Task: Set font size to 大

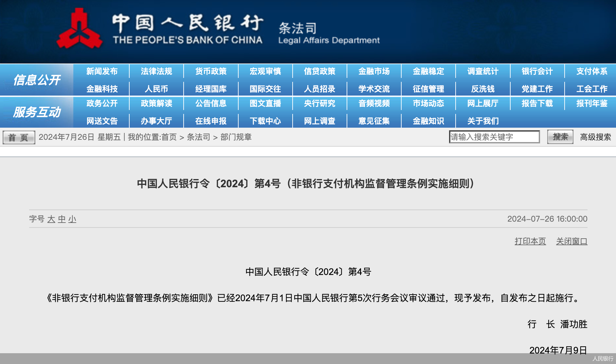Action: click(x=51, y=219)
